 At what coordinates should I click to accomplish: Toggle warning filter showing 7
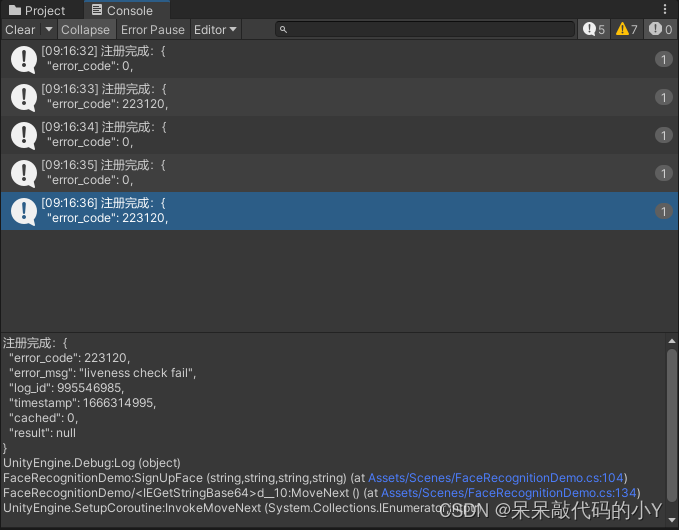coord(626,30)
